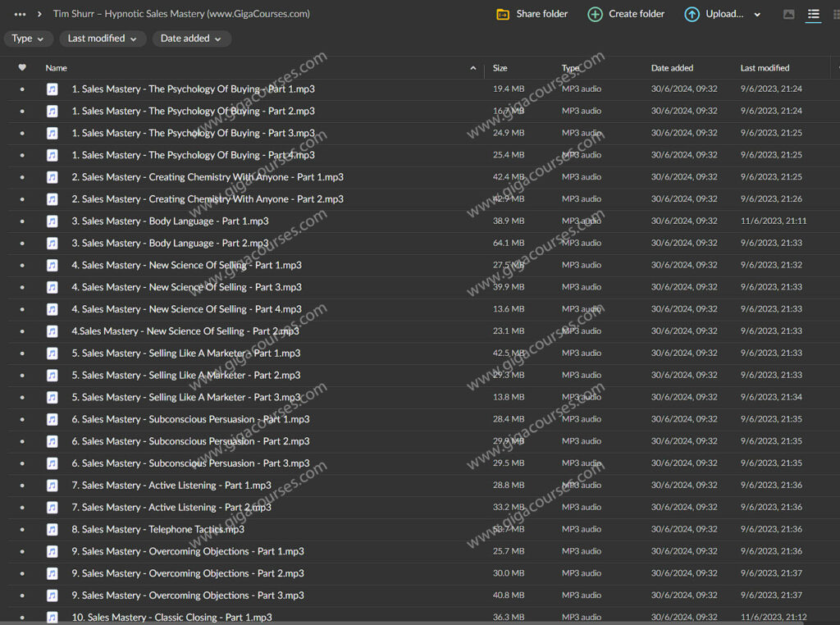Image resolution: width=840 pixels, height=625 pixels.
Task: Click the Upload arrow icon
Action: tap(692, 14)
